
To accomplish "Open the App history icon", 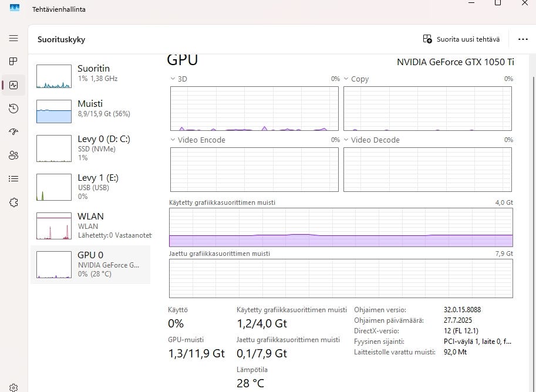I will (x=14, y=109).
